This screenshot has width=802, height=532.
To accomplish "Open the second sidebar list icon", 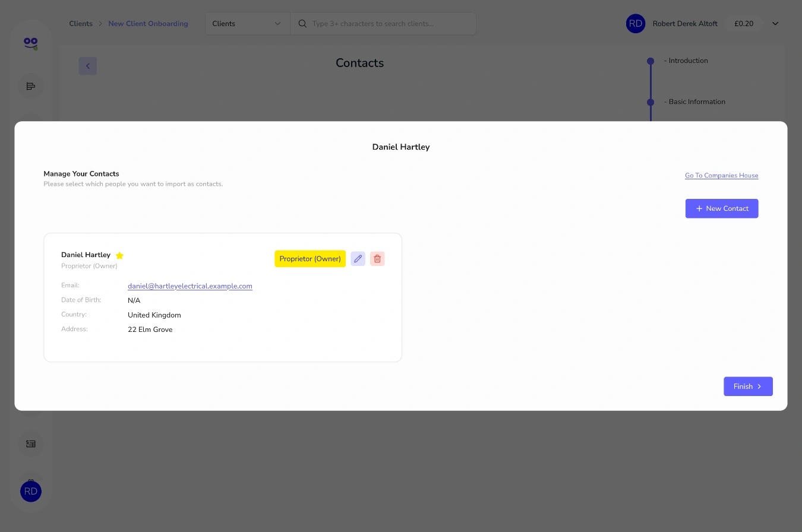I will tap(31, 87).
